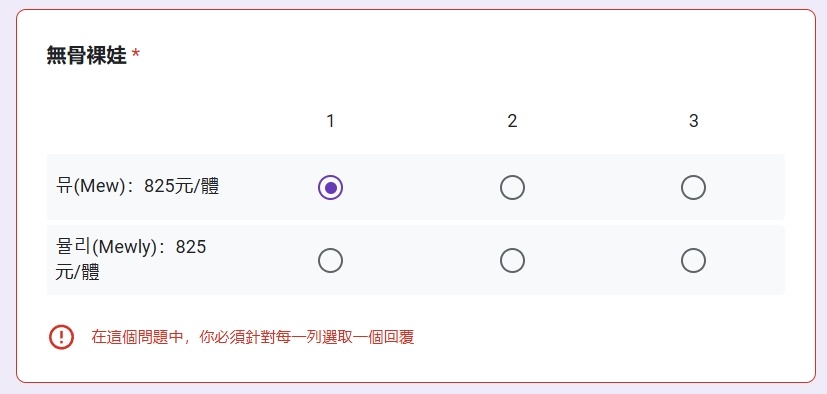Click the red required asterisk by title
Image resolution: width=827 pixels, height=394 pixels.
click(x=136, y=55)
